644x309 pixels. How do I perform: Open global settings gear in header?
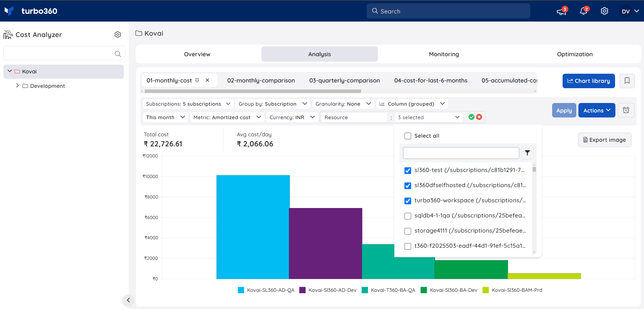[x=604, y=11]
